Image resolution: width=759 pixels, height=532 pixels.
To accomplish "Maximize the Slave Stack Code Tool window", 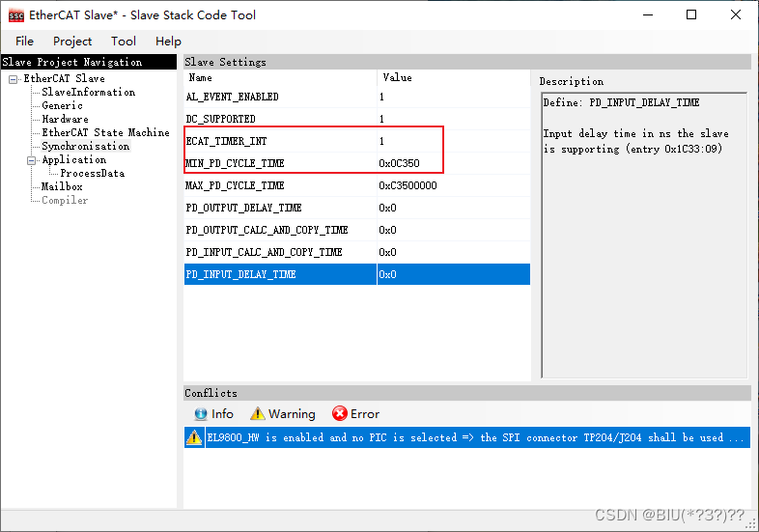I will point(691,15).
